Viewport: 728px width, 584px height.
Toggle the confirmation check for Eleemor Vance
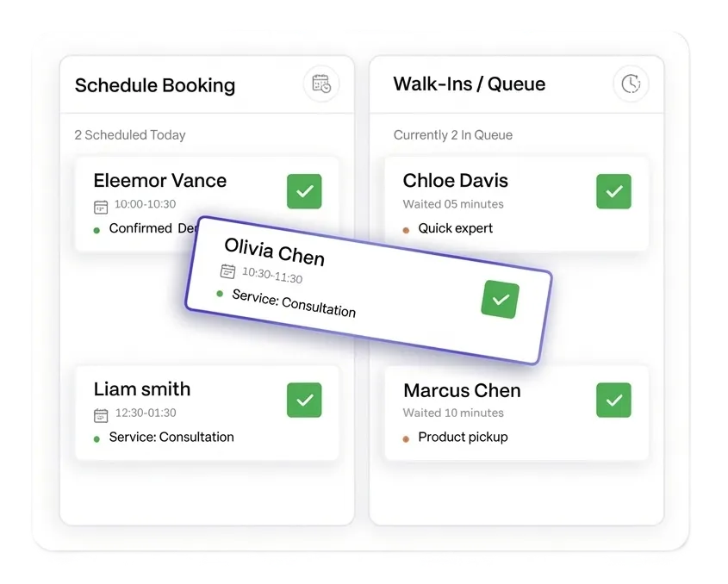[304, 191]
